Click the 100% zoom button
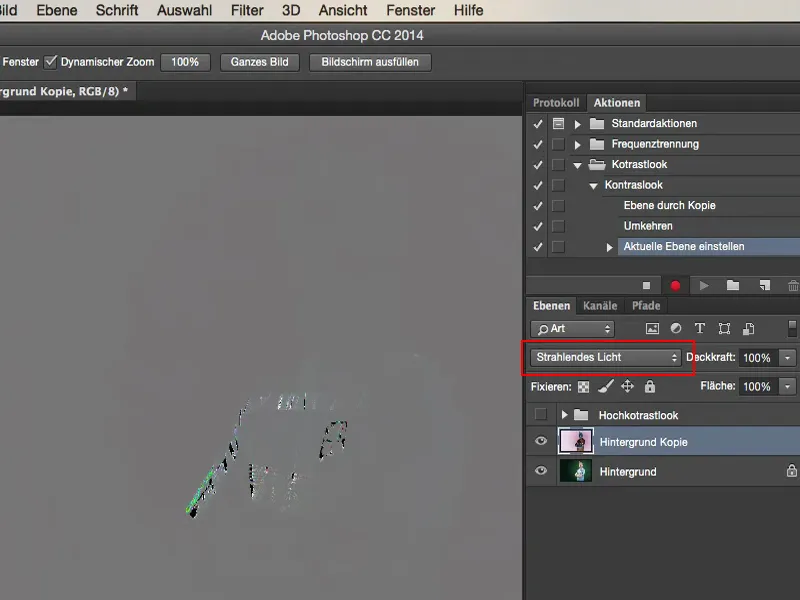 (x=185, y=62)
